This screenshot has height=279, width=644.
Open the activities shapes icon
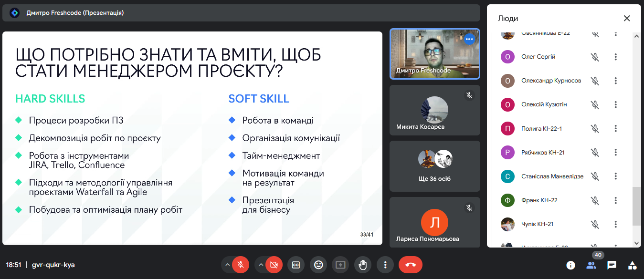[632, 265]
